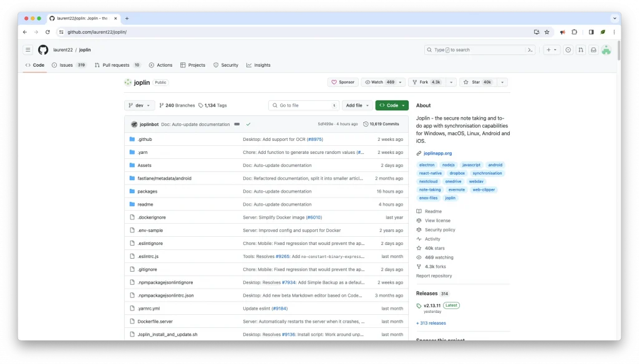
Task: Open the issues icon in top header
Action: tap(568, 50)
